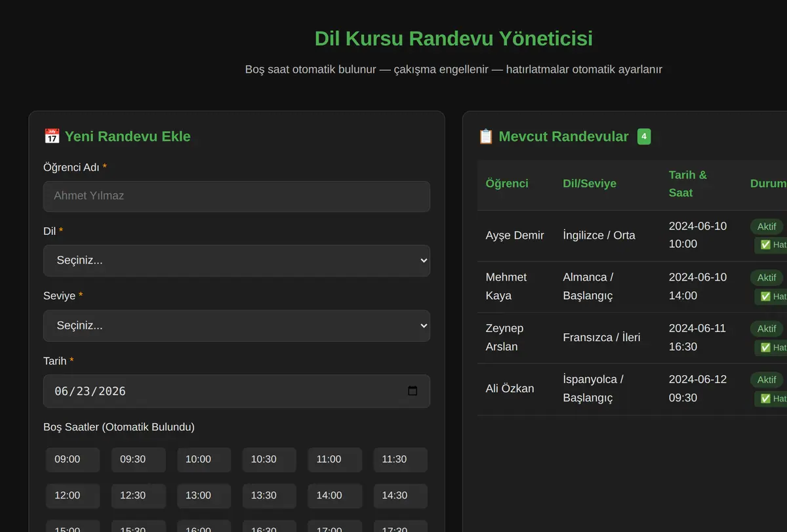787x532 pixels.
Task: Choose the 14:30 time slot button
Action: click(x=401, y=495)
